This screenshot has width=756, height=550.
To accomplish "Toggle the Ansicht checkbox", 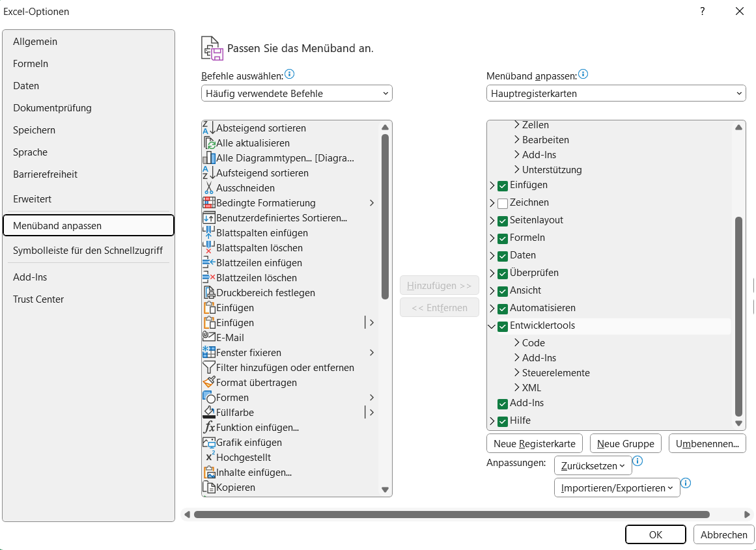I will (x=503, y=291).
